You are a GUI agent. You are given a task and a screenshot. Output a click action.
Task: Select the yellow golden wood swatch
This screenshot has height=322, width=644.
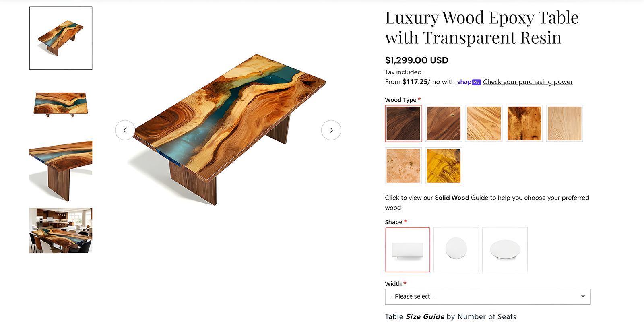[444, 166]
